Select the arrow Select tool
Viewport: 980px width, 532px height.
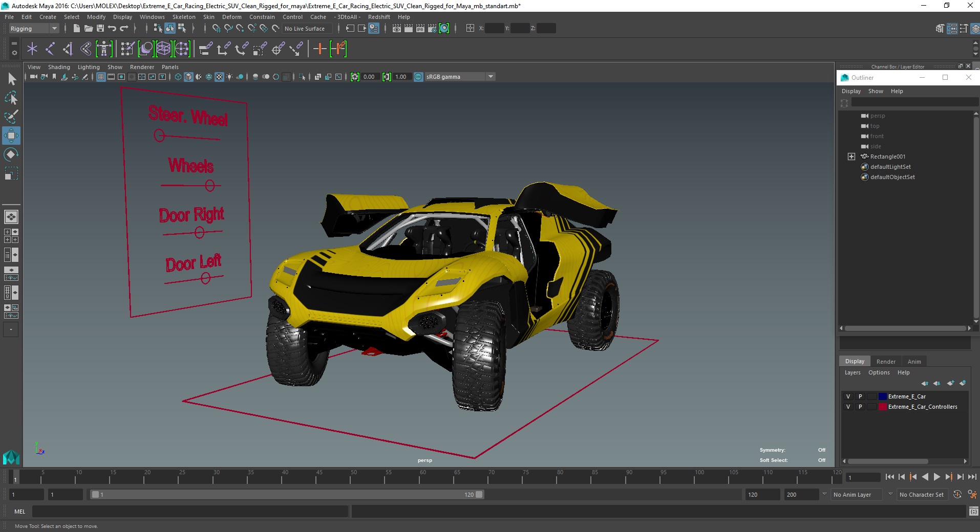tap(11, 79)
